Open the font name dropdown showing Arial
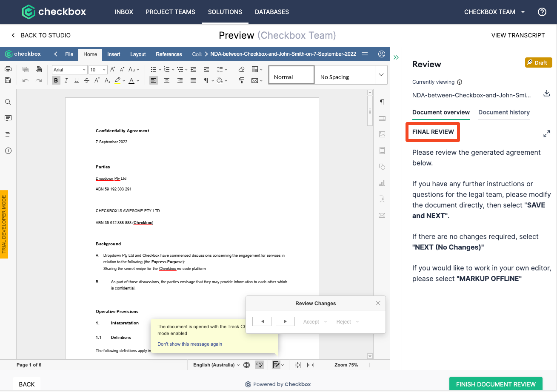557x392 pixels. [x=69, y=70]
